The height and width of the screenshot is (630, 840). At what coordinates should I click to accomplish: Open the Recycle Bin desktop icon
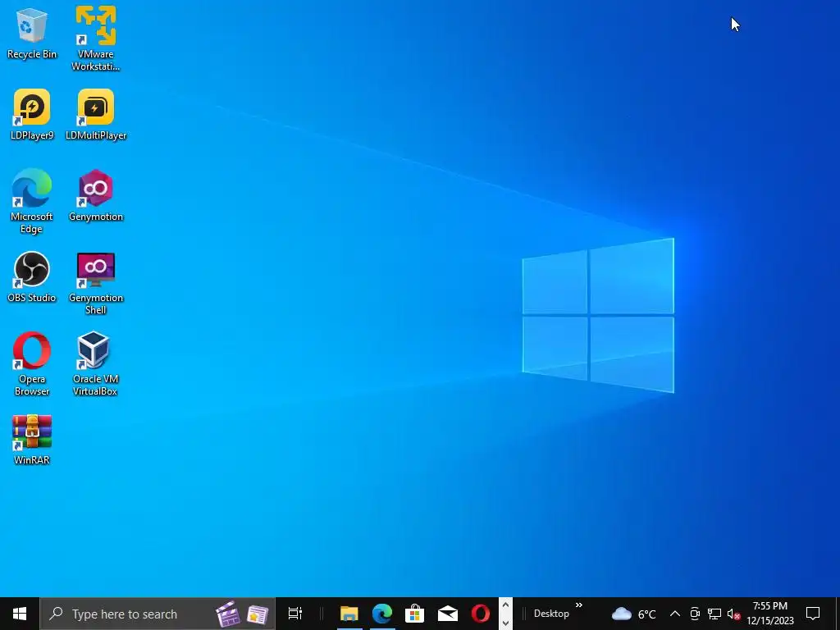[32, 33]
